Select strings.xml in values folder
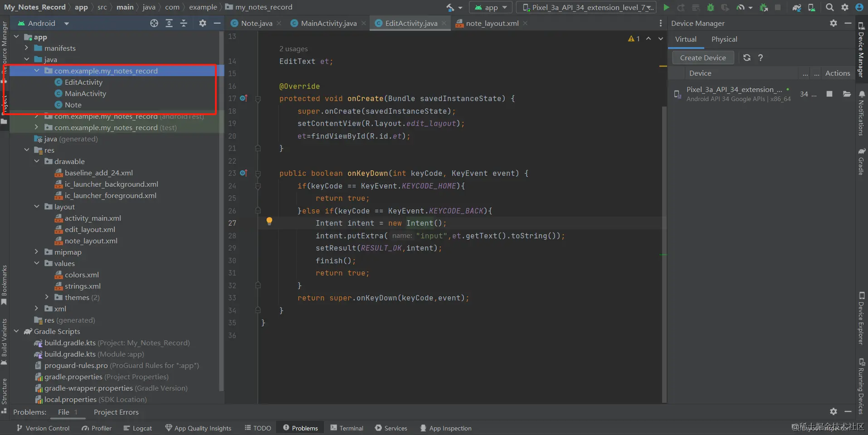 tap(83, 286)
